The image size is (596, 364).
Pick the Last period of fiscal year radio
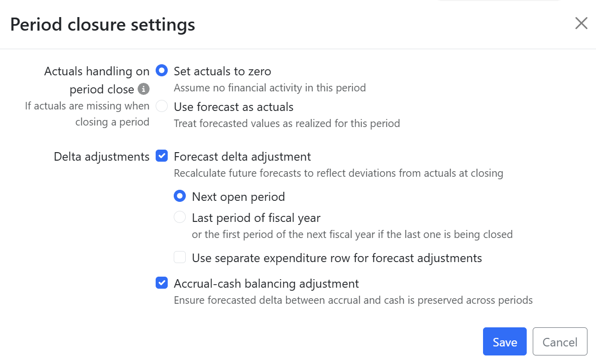[180, 217]
